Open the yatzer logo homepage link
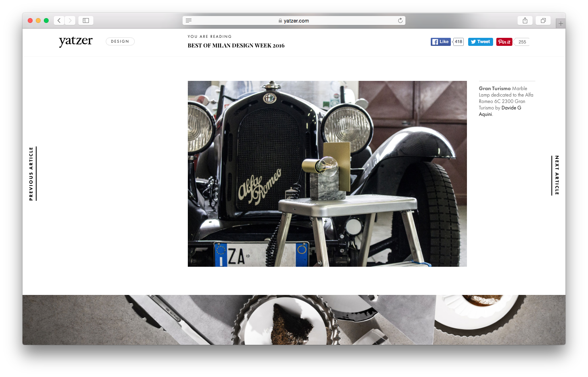The width and height of the screenshot is (588, 377). point(76,41)
